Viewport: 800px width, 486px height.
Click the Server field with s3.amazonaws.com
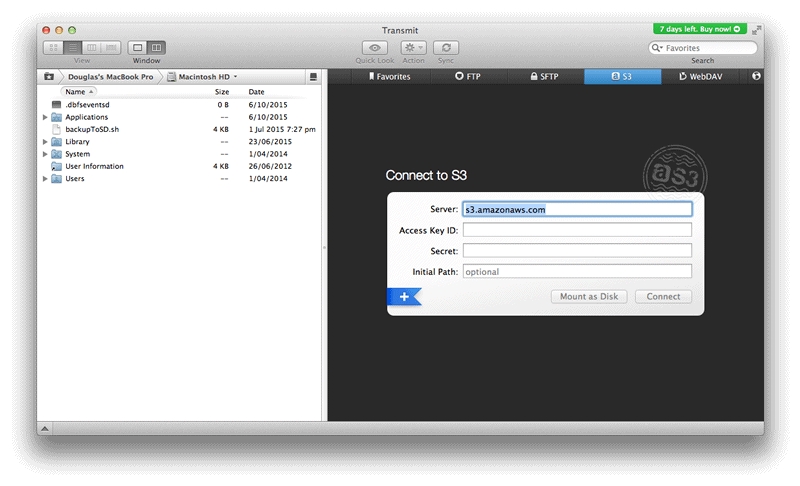[577, 209]
